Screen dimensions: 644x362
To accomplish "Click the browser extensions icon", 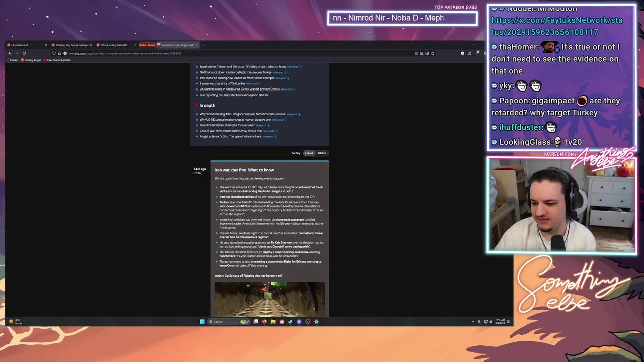I will tap(470, 53).
